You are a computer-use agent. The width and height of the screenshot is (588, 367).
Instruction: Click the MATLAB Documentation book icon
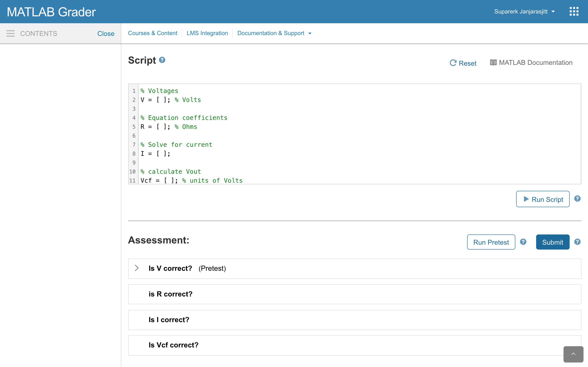(x=493, y=63)
